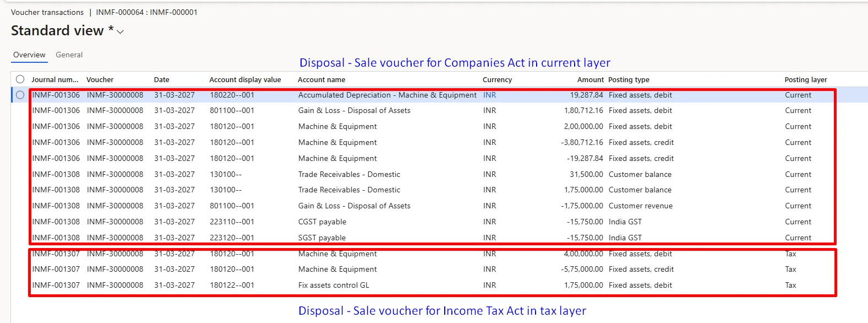
Task: Click Fix assets control GL account name
Action: point(334,286)
